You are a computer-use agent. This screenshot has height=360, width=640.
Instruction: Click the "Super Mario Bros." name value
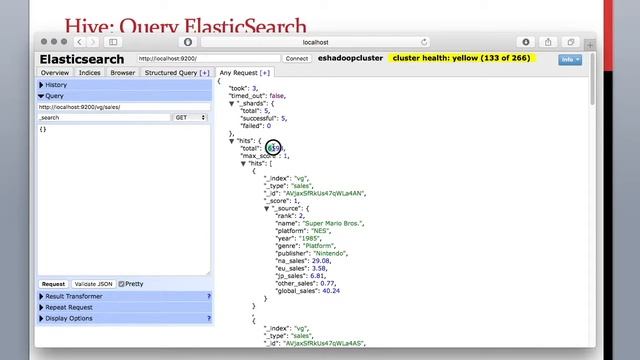[x=333, y=224]
